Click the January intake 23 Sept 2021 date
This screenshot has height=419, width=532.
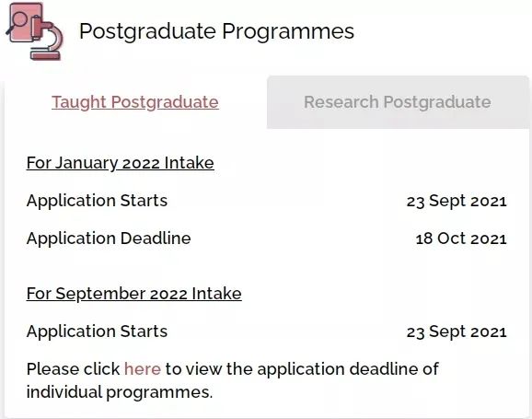tap(457, 201)
